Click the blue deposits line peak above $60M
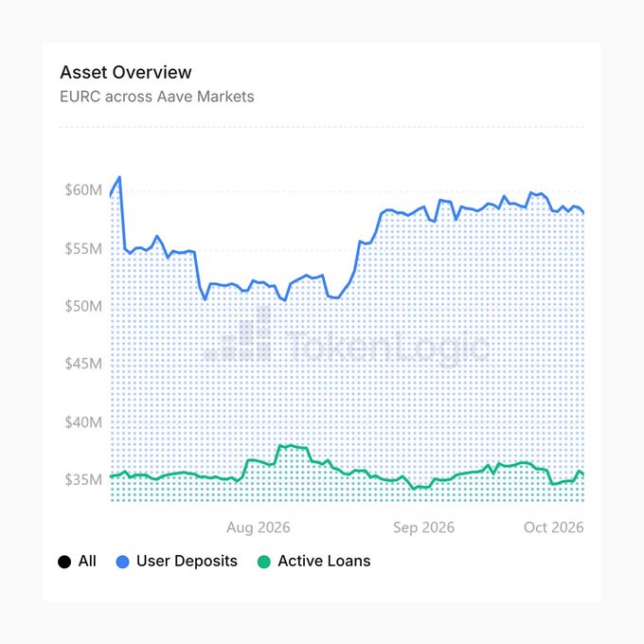This screenshot has width=644, height=644. pos(119,177)
